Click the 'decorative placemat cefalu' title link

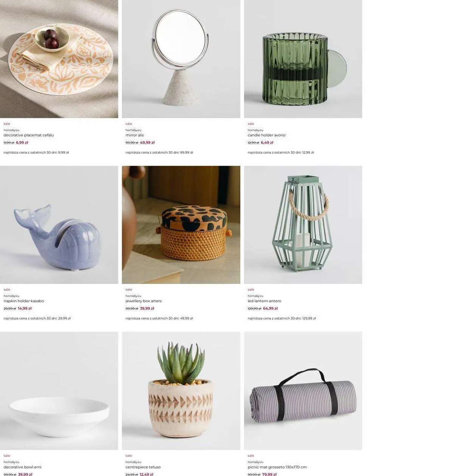coord(29,135)
